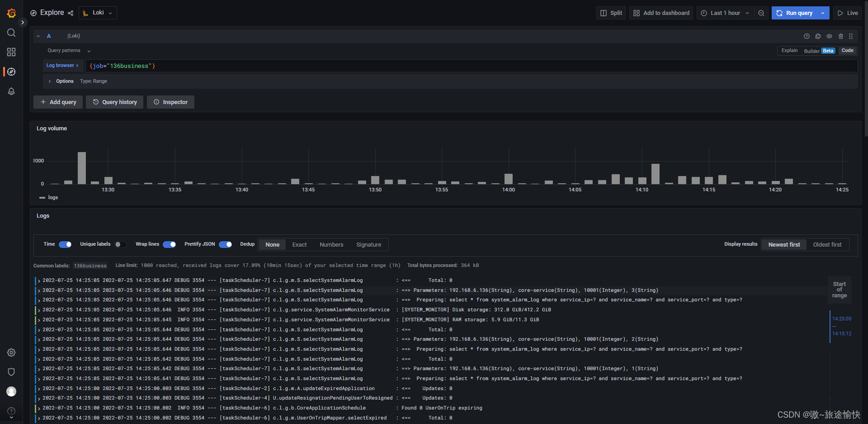Screen dimensions: 868x424
Task: Click the tall Log volume bar after 14:10
Action: coord(656,174)
